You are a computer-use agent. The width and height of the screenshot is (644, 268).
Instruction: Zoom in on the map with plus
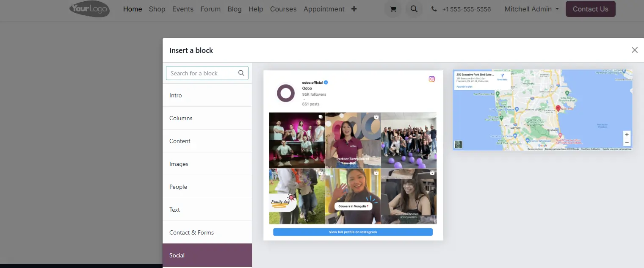627,135
